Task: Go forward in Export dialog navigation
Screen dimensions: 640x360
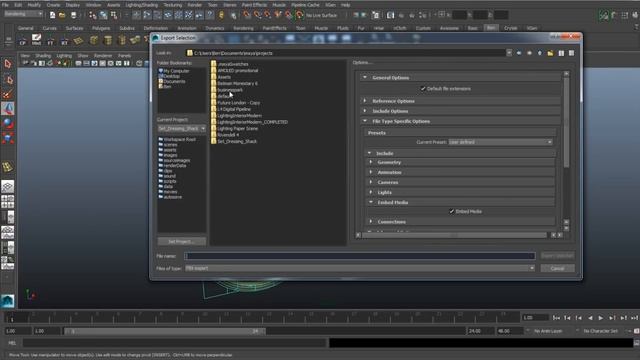Action: (x=529, y=53)
